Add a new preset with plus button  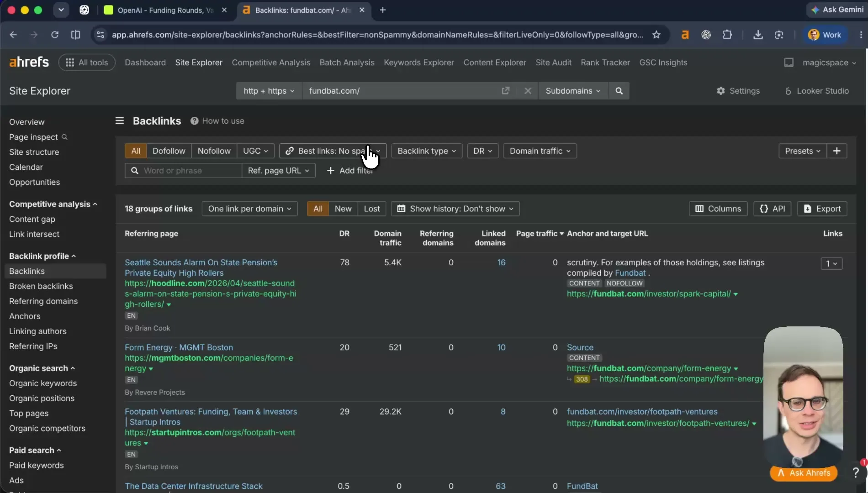point(836,151)
